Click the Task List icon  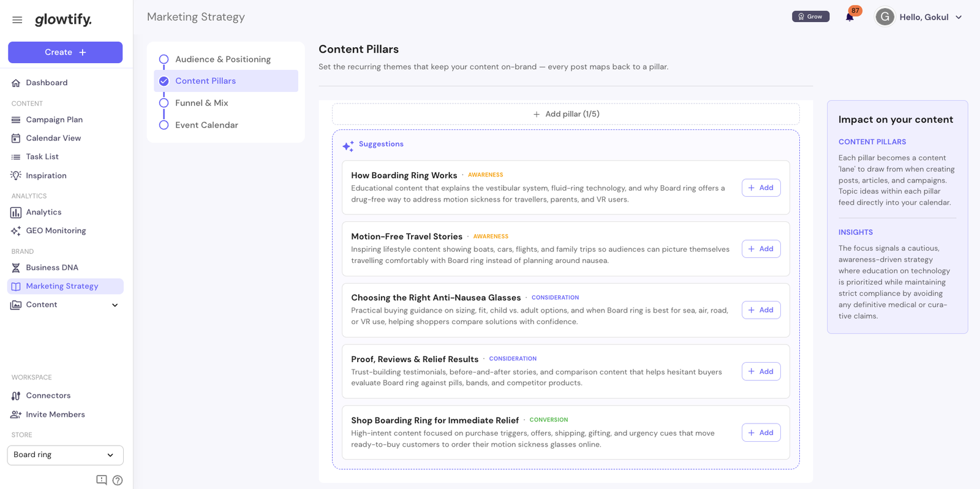coord(16,157)
